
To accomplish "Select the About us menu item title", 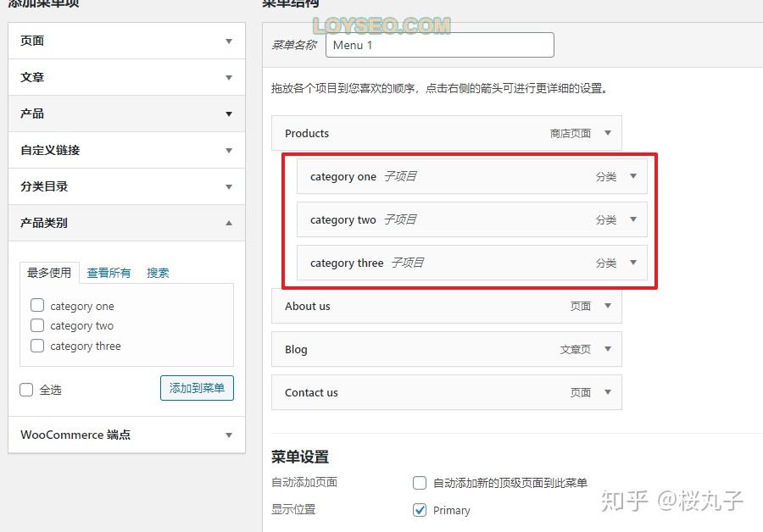I will click(x=308, y=307).
